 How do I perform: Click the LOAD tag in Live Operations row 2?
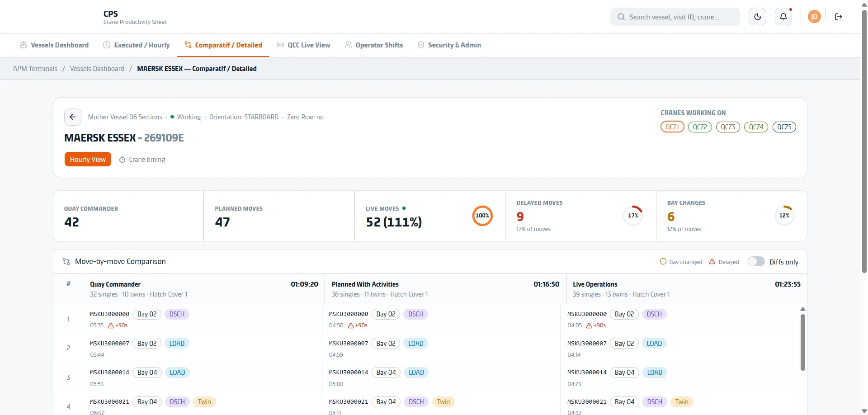coord(654,344)
